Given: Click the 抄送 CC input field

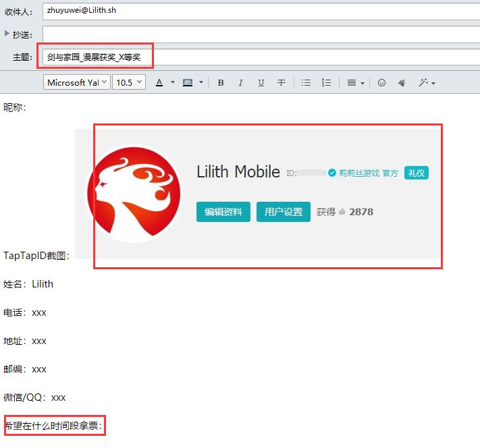Looking at the screenshot, I should (x=261, y=34).
